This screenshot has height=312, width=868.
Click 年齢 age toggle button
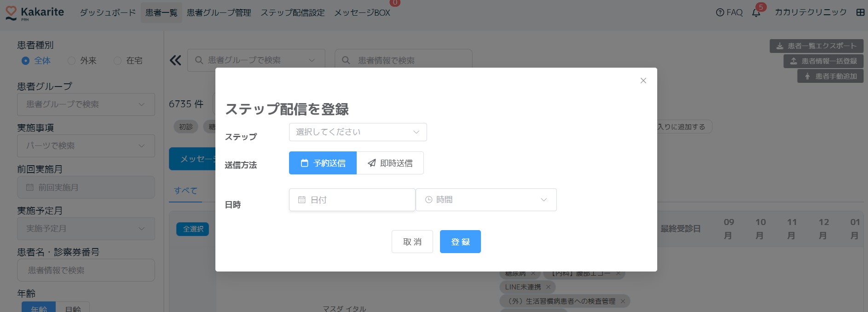click(39, 307)
